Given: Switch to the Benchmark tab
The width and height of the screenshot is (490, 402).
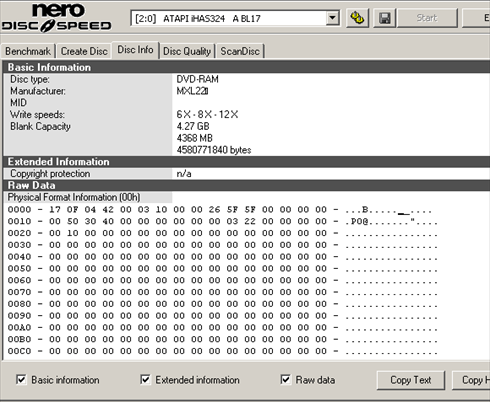Looking at the screenshot, I should tap(28, 51).
